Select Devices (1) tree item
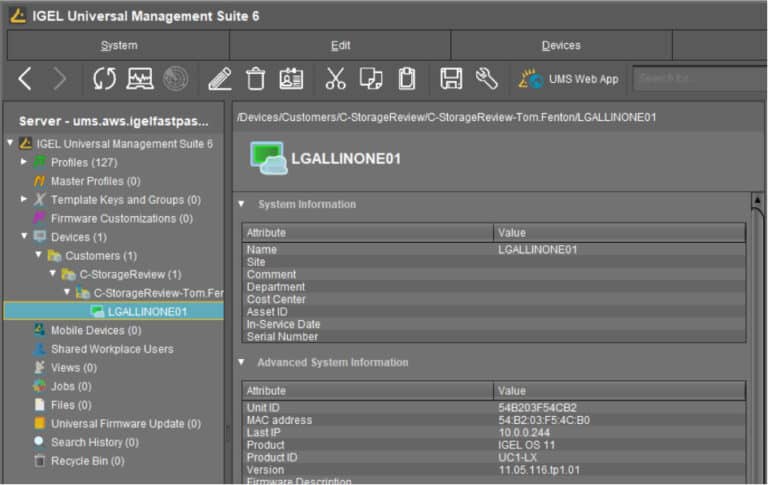The height and width of the screenshot is (485, 768). (x=78, y=237)
